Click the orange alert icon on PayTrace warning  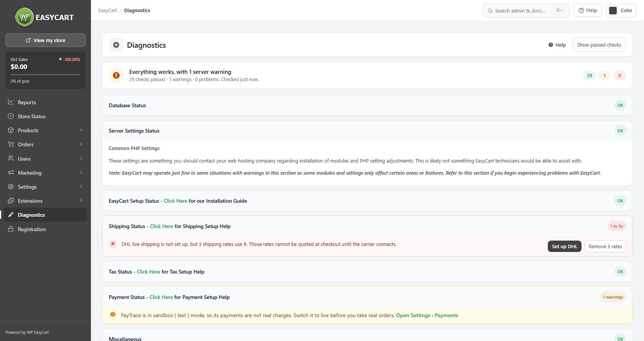(x=113, y=314)
